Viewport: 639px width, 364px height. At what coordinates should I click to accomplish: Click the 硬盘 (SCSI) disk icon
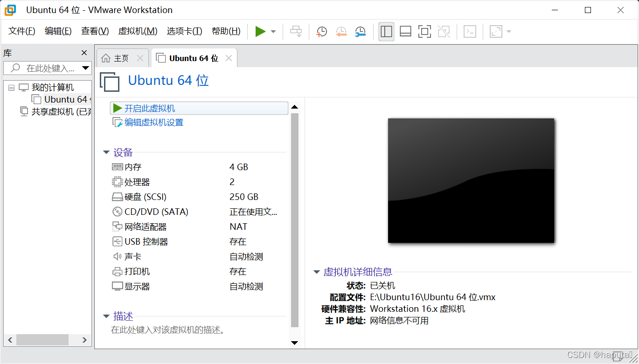[x=117, y=197]
